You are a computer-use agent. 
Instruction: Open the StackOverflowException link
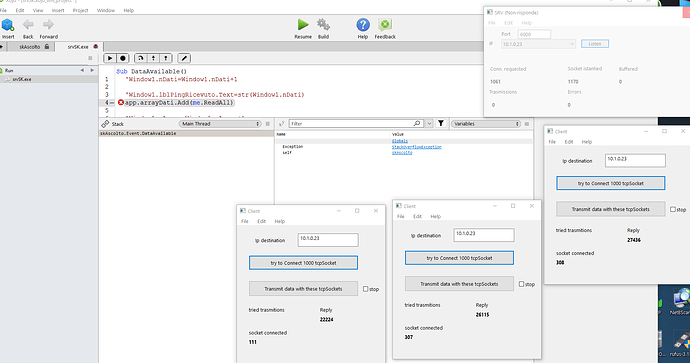tap(417, 147)
